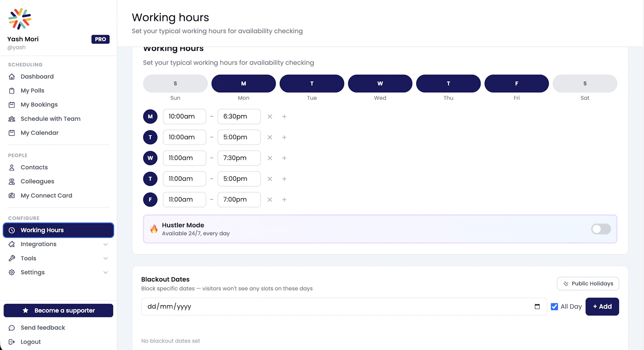The width and height of the screenshot is (644, 350).
Task: Open Monday end time 6:30pm
Action: point(239,117)
